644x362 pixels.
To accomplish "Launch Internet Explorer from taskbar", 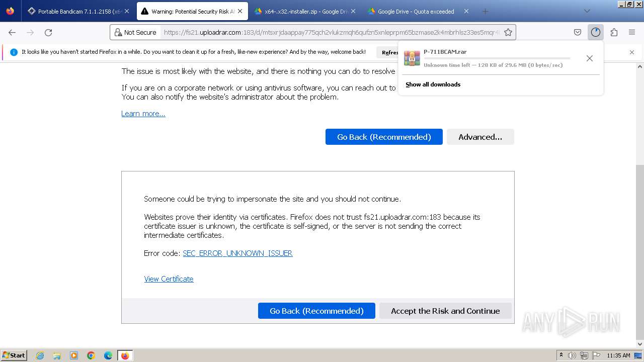I will (x=40, y=355).
